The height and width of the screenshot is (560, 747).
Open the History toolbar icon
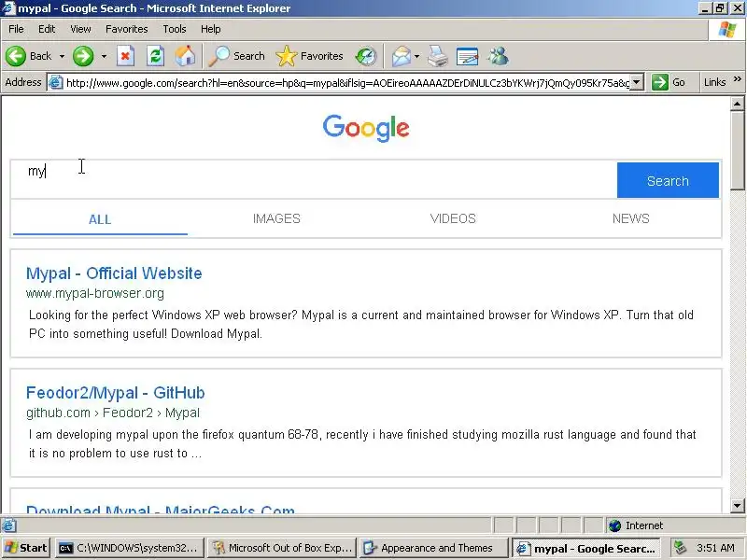366,56
